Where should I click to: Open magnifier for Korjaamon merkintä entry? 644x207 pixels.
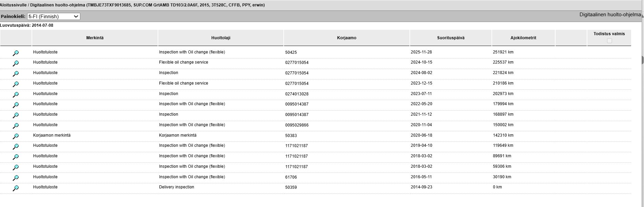[x=16, y=136]
